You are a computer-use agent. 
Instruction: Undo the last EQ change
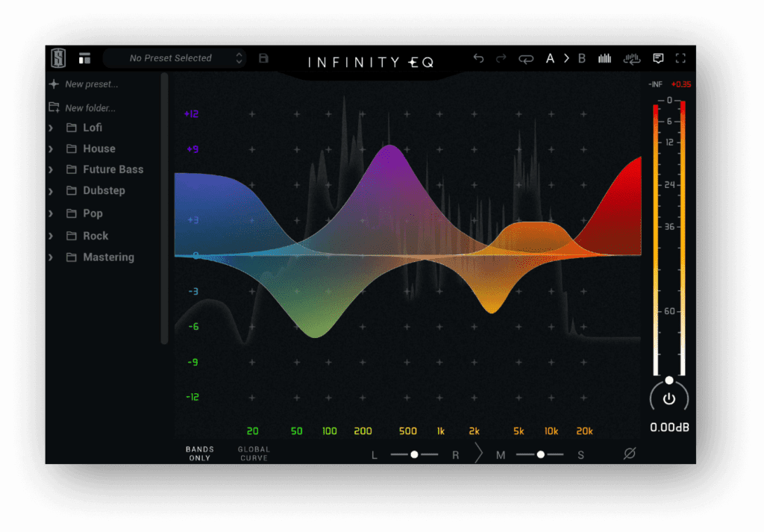point(478,58)
